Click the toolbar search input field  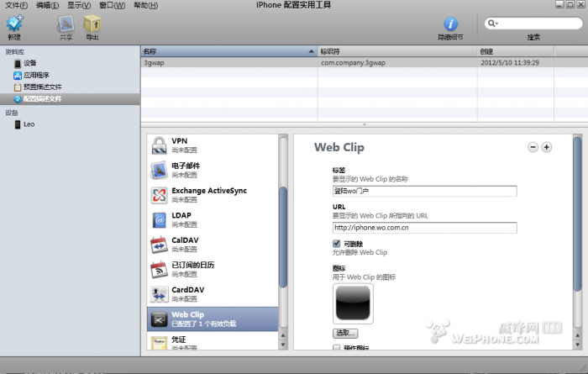click(533, 24)
